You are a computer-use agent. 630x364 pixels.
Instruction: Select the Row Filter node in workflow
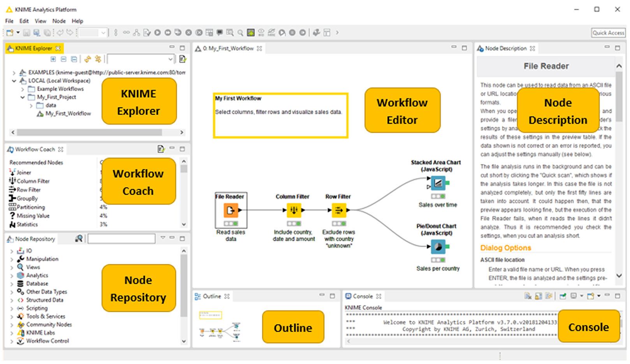[339, 210]
